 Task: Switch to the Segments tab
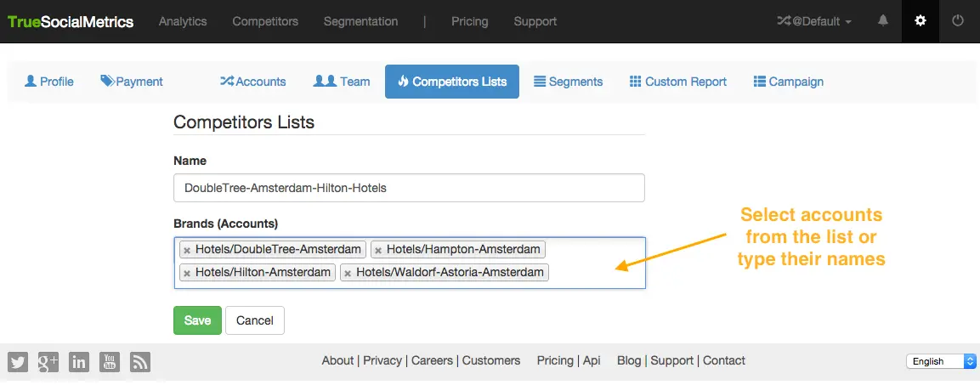click(x=568, y=82)
